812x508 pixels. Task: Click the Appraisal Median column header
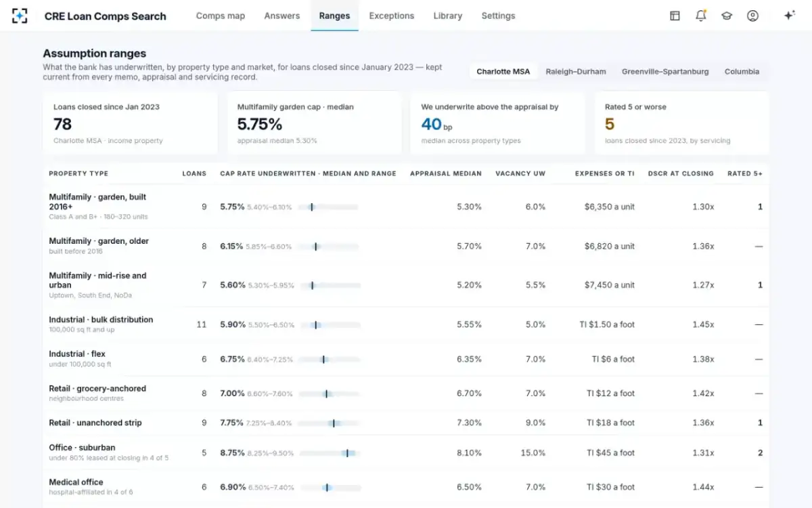point(446,173)
